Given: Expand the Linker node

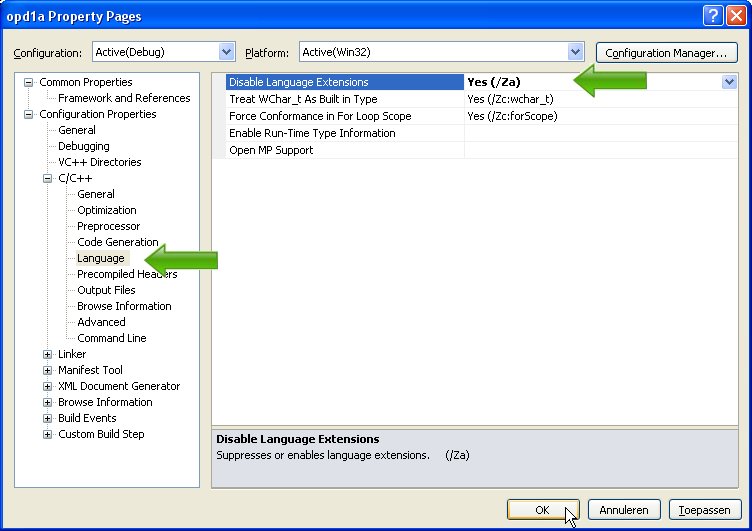Looking at the screenshot, I should point(47,354).
